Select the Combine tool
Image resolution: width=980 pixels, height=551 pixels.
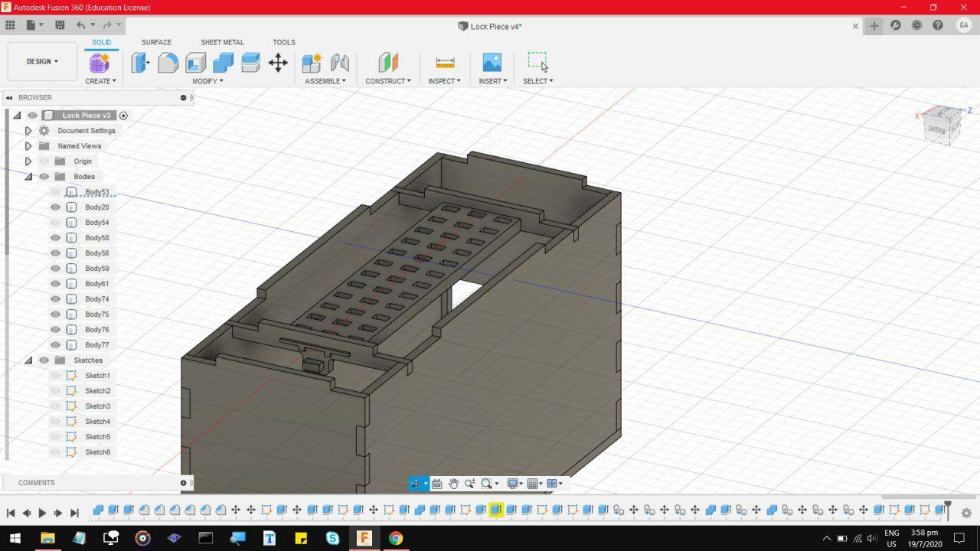(x=223, y=63)
